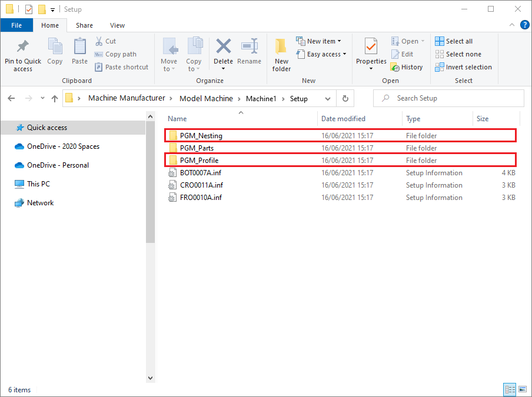Open New item dropdown
The image size is (532, 397).
[x=318, y=41]
